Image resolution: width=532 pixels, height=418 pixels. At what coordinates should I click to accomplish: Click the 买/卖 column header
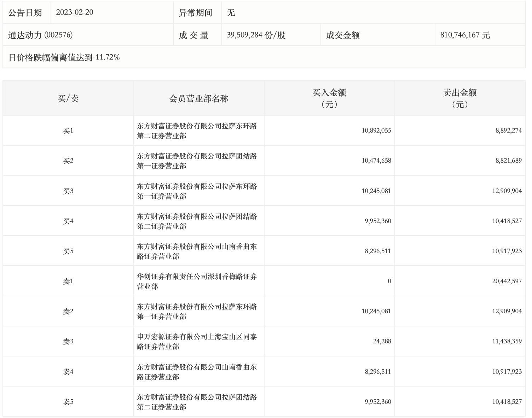(68, 98)
